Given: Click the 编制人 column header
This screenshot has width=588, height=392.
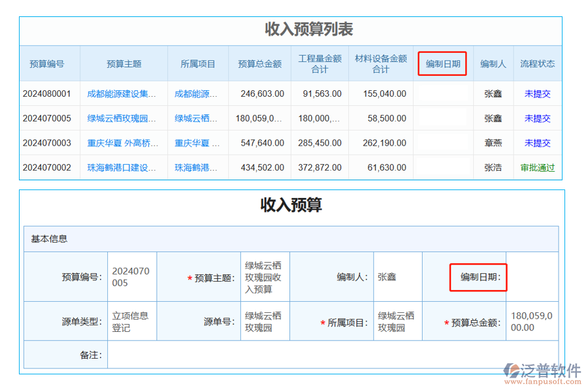Looking at the screenshot, I should point(493,64).
